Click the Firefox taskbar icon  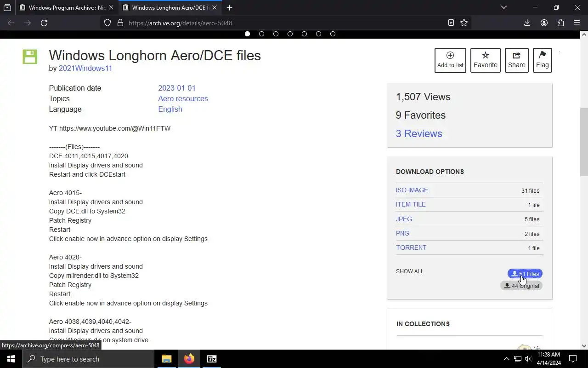pos(189,359)
